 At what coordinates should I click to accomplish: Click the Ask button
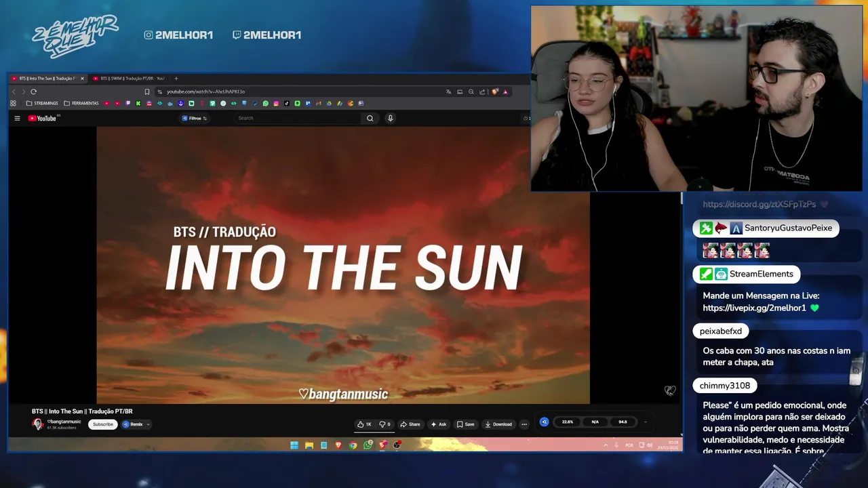[439, 424]
